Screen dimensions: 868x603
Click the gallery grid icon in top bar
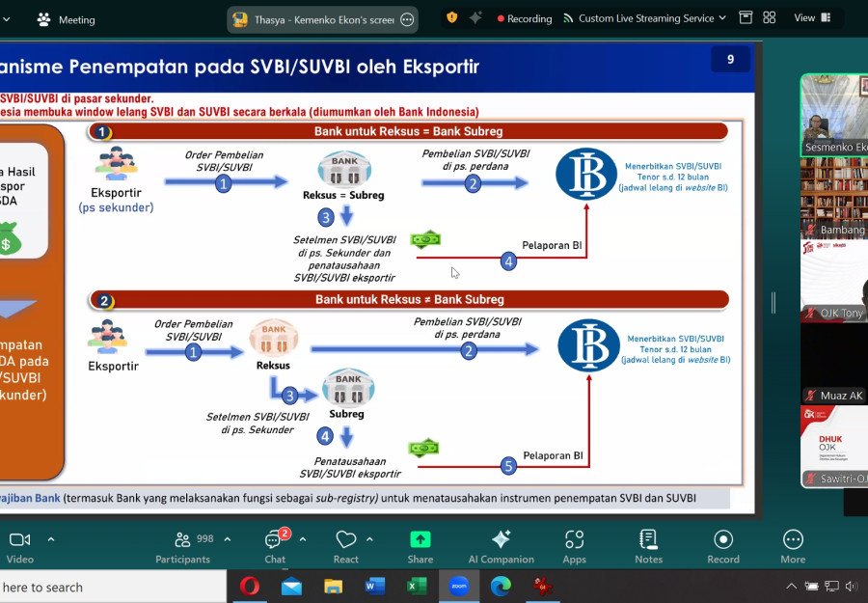tap(769, 17)
